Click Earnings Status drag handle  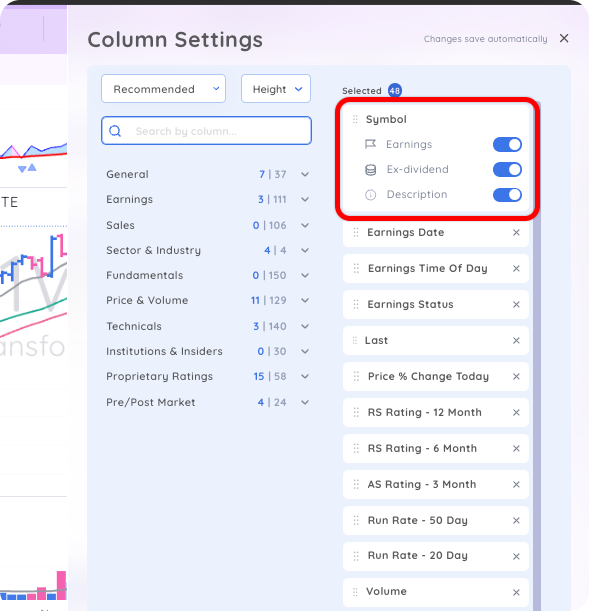[356, 304]
